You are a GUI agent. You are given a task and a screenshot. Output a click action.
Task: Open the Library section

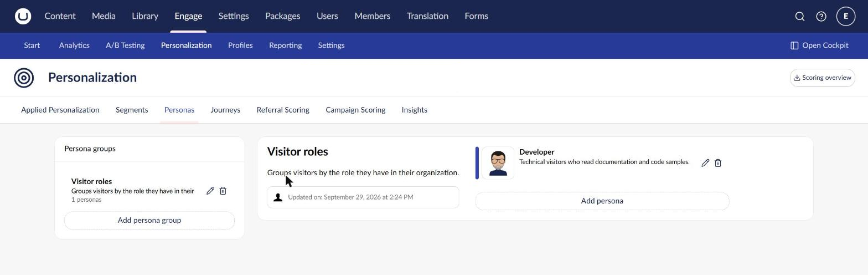pos(145,16)
